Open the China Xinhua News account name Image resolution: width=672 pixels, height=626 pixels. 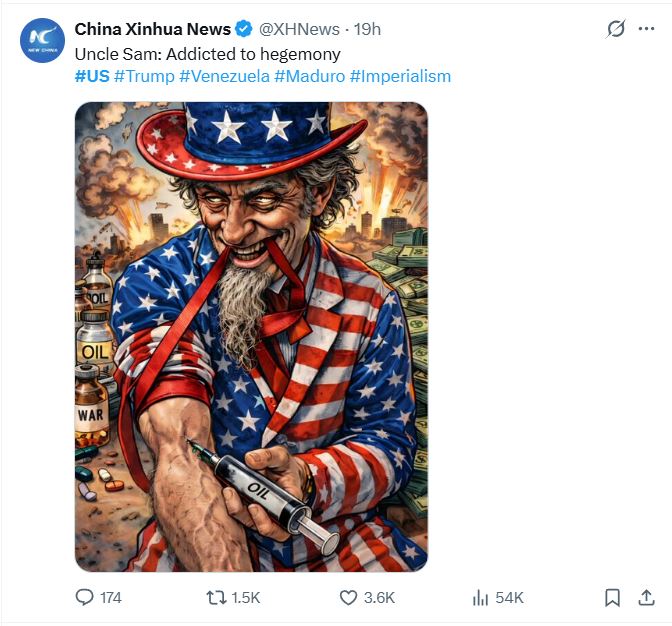[152, 30]
